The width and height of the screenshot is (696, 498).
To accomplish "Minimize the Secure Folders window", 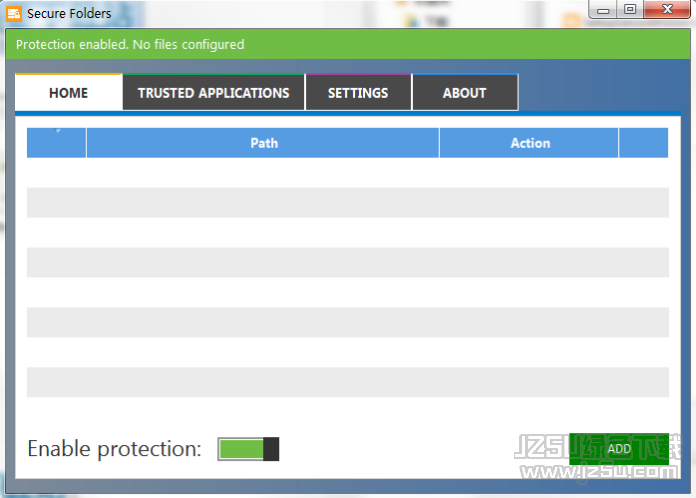I will click(603, 10).
